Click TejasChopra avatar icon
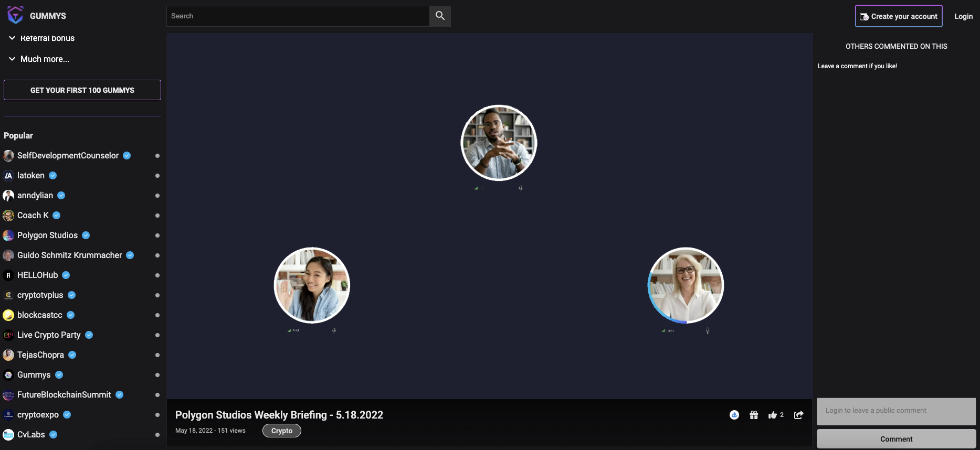980x450 pixels. (x=8, y=355)
